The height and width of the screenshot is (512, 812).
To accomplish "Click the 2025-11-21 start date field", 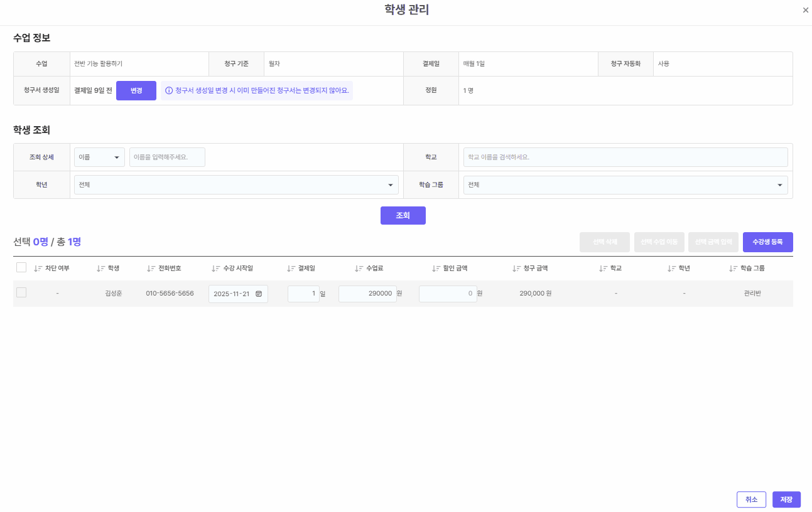I will click(x=238, y=294).
